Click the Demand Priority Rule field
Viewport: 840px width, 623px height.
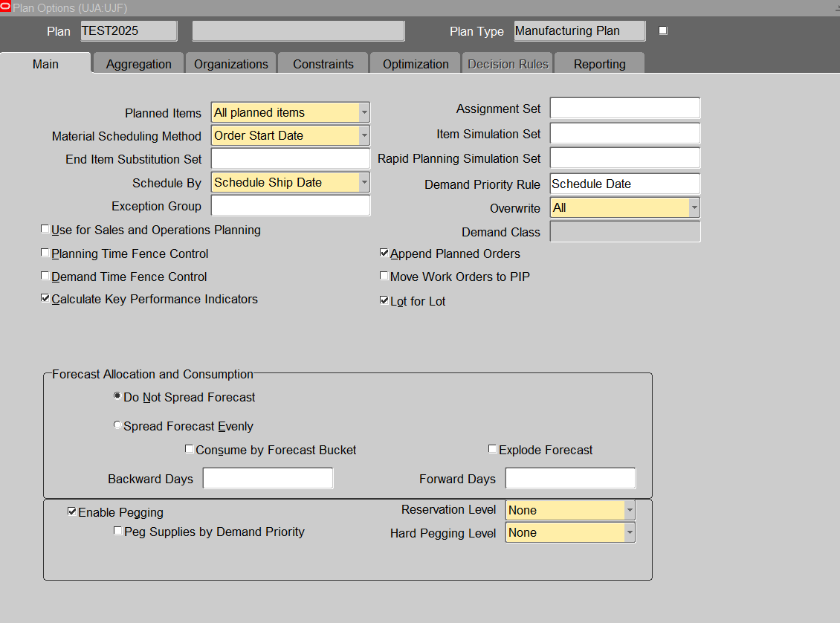625,184
